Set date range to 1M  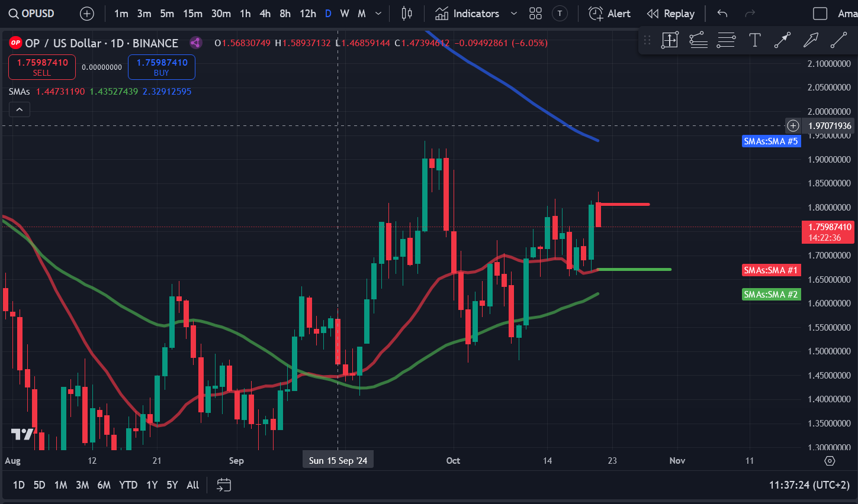point(60,485)
